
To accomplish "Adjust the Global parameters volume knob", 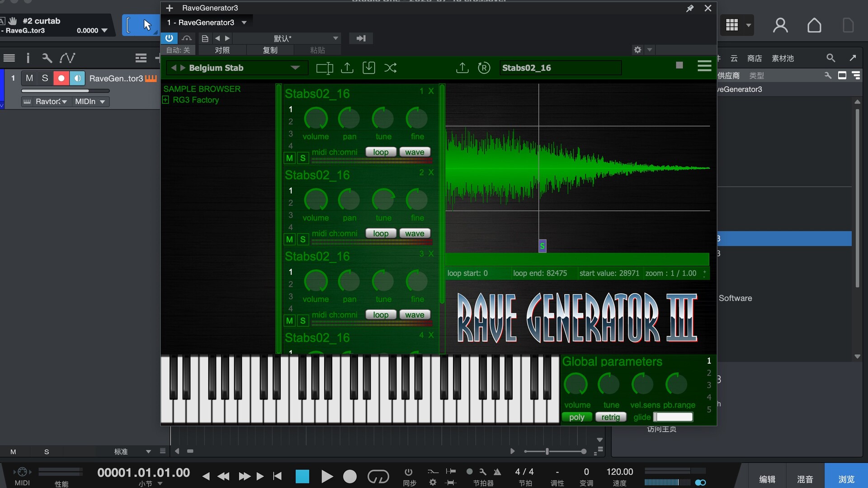I will click(576, 385).
